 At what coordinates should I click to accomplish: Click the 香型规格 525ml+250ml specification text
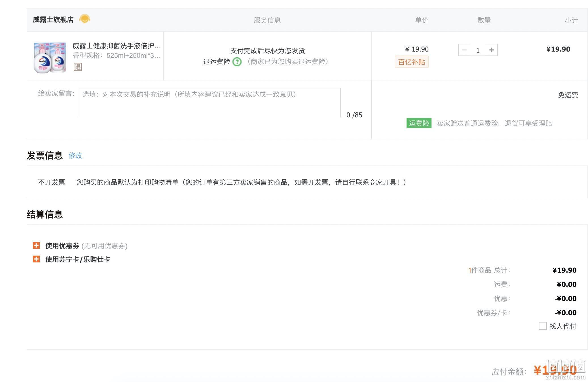click(x=117, y=56)
